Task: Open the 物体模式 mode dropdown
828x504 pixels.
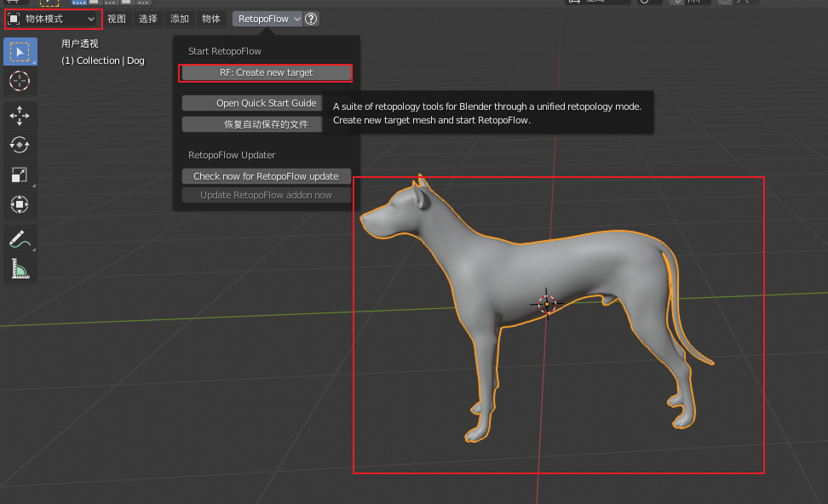Action: click(52, 19)
